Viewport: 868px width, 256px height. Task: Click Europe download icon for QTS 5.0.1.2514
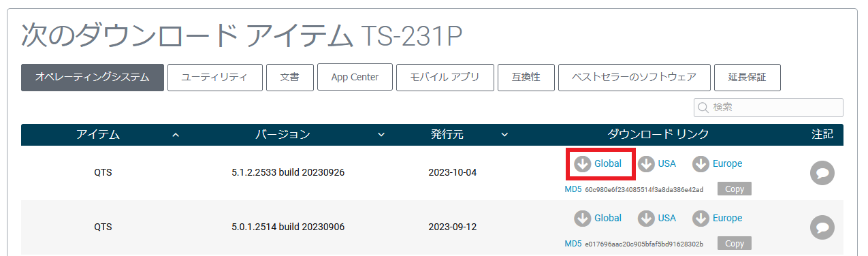701,218
